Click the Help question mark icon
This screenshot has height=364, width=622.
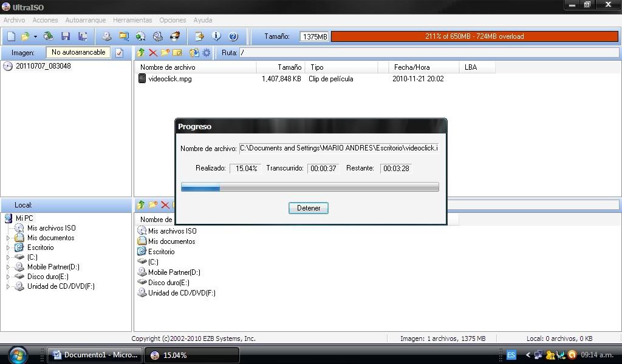pyautogui.click(x=233, y=36)
